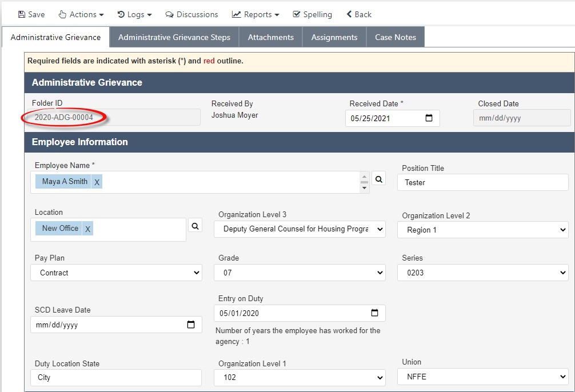Viewport: 575px width, 392px height.
Task: Open the Actions dropdown menu
Action: 81,14
